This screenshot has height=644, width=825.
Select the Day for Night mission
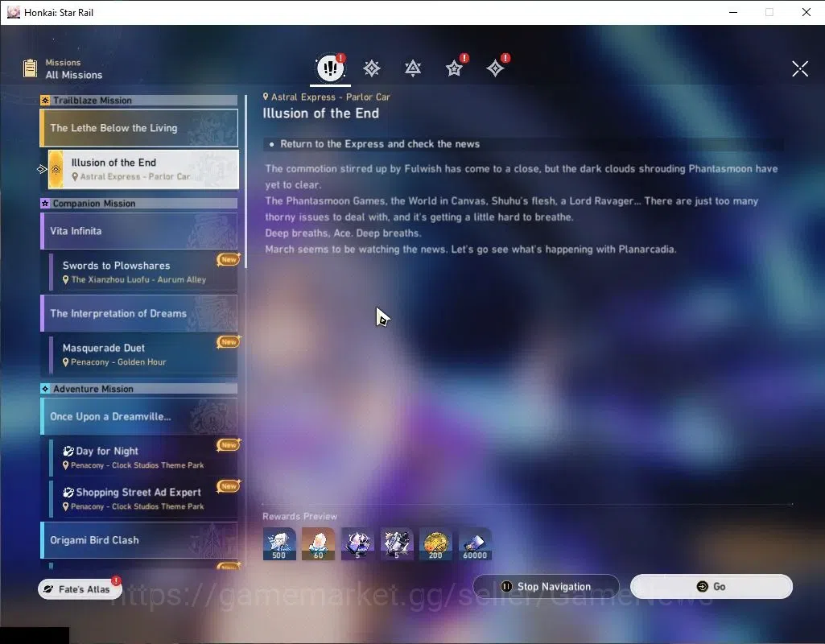(x=143, y=458)
